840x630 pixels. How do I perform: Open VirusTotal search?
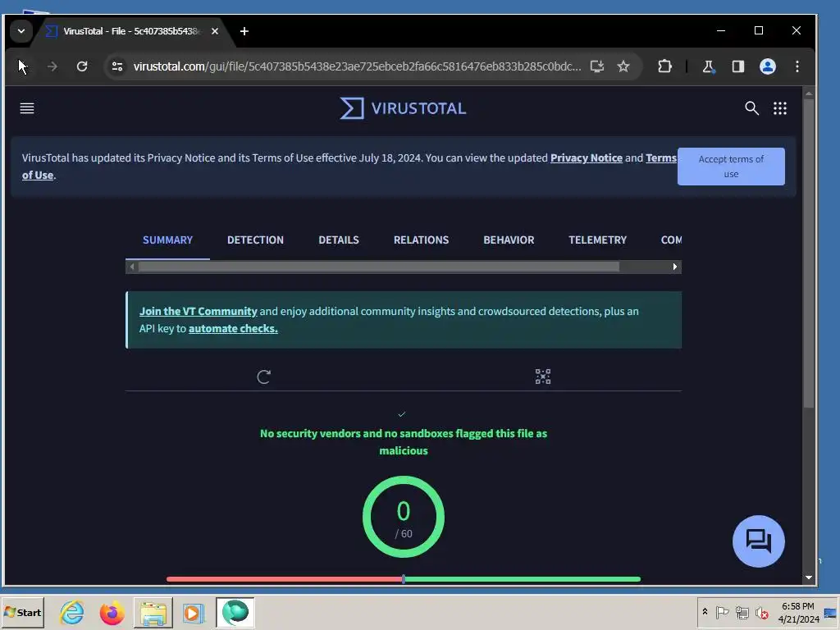pyautogui.click(x=751, y=108)
